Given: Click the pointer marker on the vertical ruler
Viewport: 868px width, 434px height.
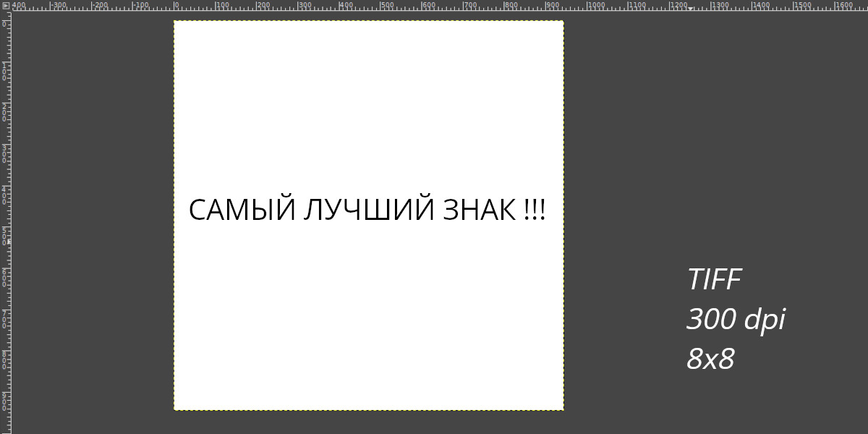Looking at the screenshot, I should pyautogui.click(x=9, y=242).
